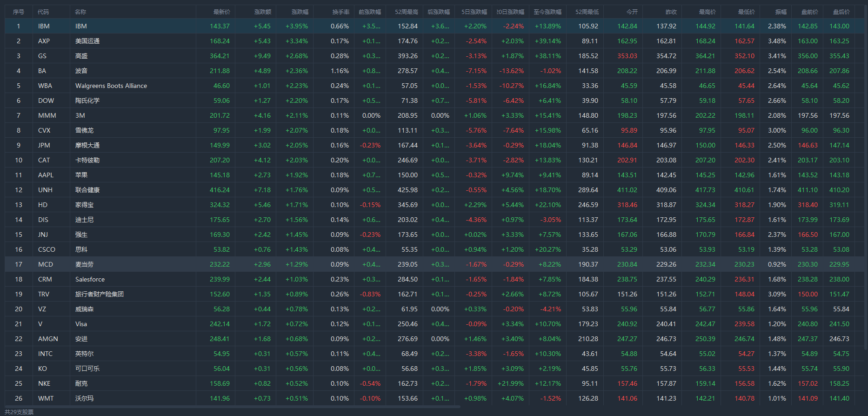Select the INTC row name 英特尔

click(84, 354)
